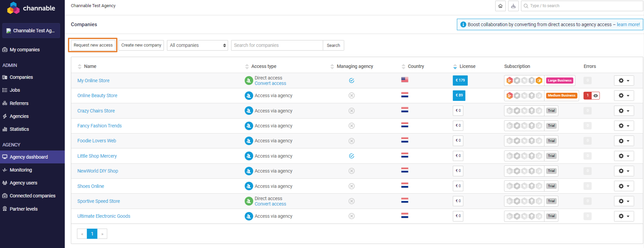644x248 pixels.
Task: Click the download tray icon in top bar
Action: [513, 6]
